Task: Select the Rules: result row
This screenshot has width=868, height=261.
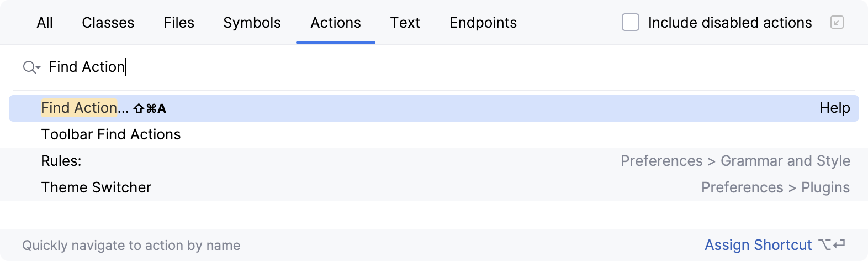Action: (x=61, y=161)
